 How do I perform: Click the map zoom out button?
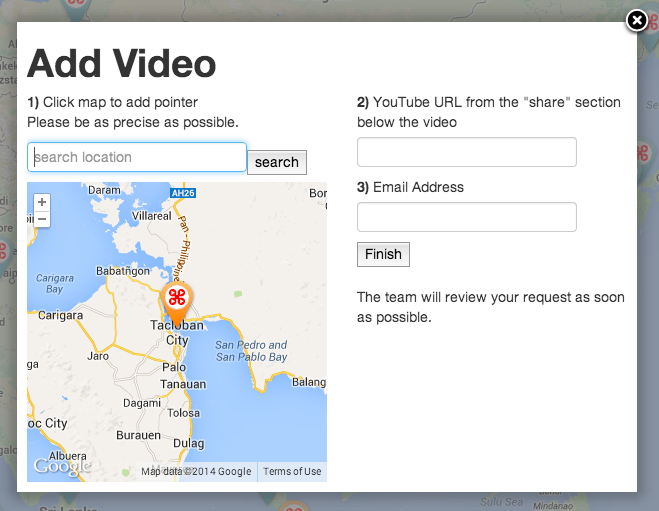(42, 218)
